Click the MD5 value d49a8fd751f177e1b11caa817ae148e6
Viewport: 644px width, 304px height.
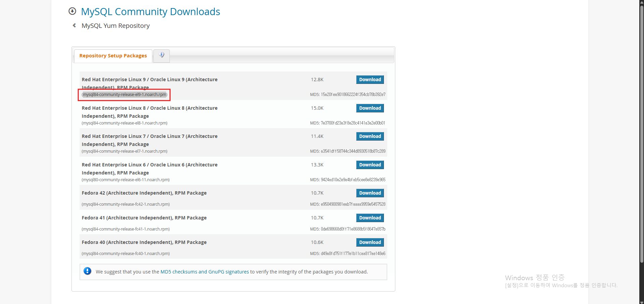[353, 254]
